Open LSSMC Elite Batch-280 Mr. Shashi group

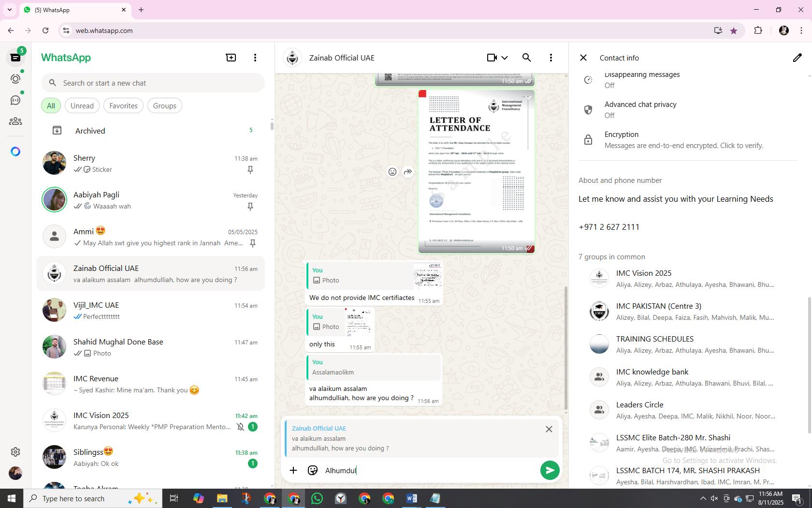[688, 443]
